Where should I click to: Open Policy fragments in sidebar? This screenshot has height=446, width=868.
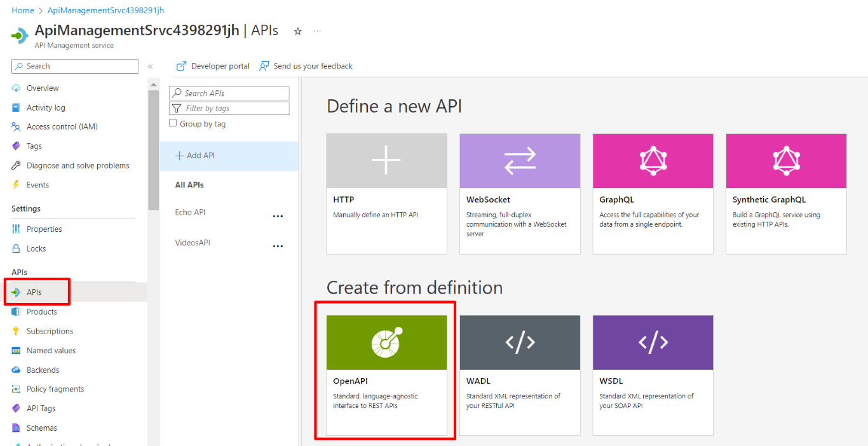(x=55, y=389)
